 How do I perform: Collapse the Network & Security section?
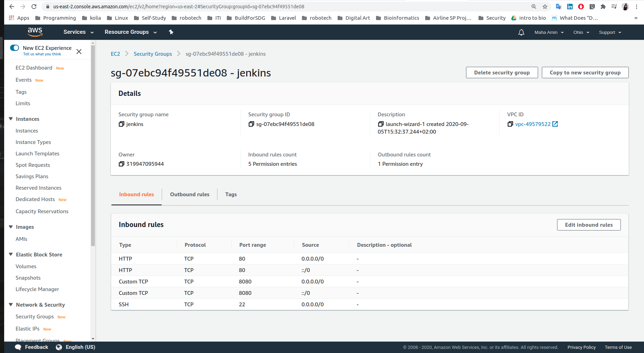11,305
